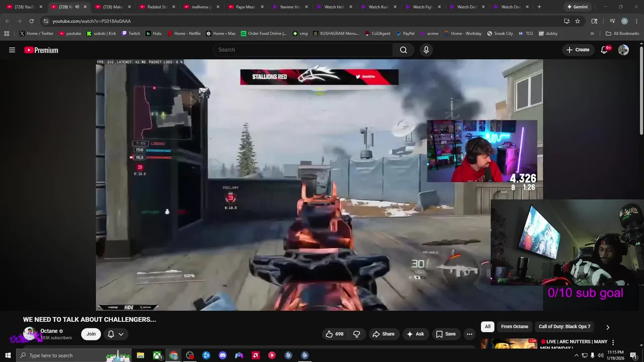Click the video player to pause
Image resolution: width=644 pixels, height=362 pixels.
[x=319, y=185]
